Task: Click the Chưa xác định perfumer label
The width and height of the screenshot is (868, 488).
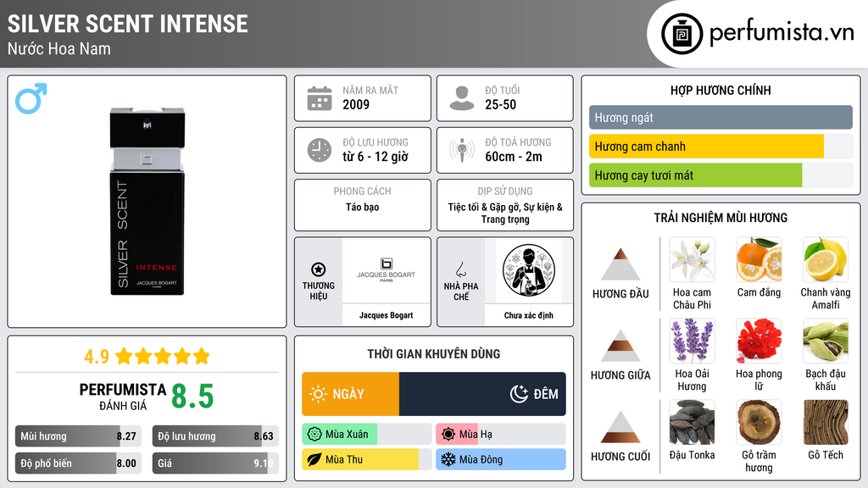Action: pos(529,315)
